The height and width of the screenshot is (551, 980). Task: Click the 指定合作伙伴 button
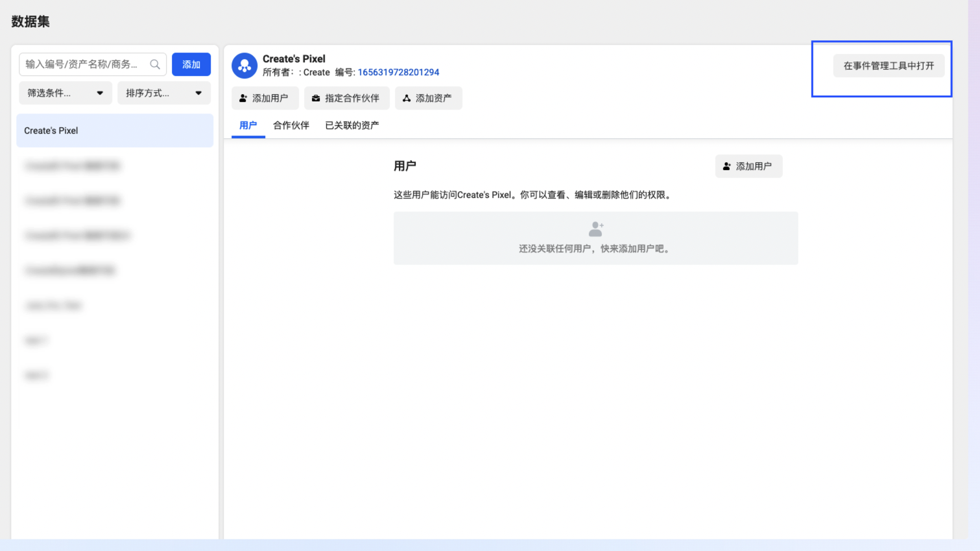[347, 98]
